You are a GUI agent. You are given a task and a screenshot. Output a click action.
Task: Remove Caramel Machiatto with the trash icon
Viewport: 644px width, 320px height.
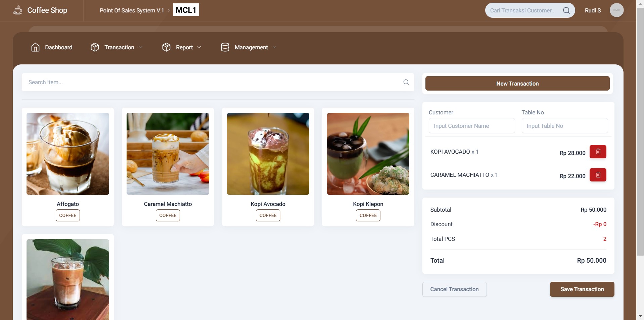click(x=598, y=175)
